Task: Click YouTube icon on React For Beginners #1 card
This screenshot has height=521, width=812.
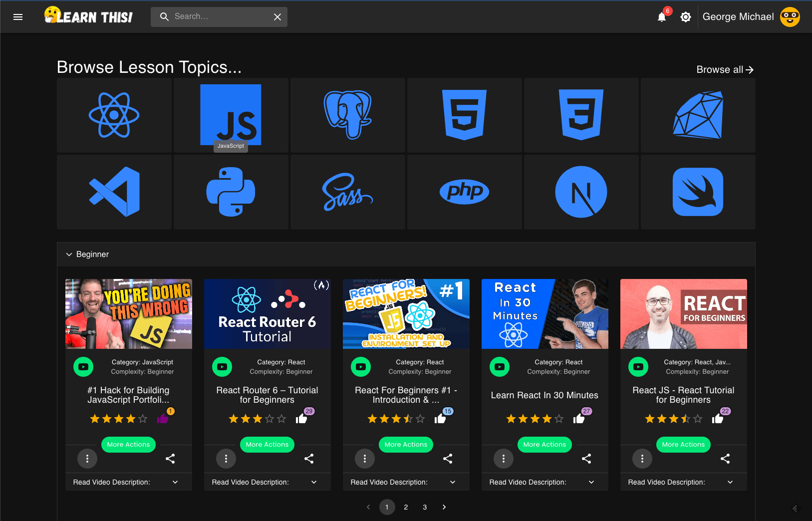Action: pos(361,367)
